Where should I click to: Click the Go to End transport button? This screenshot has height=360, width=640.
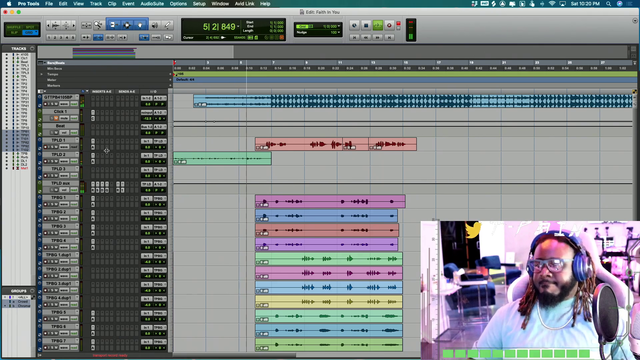(389, 37)
